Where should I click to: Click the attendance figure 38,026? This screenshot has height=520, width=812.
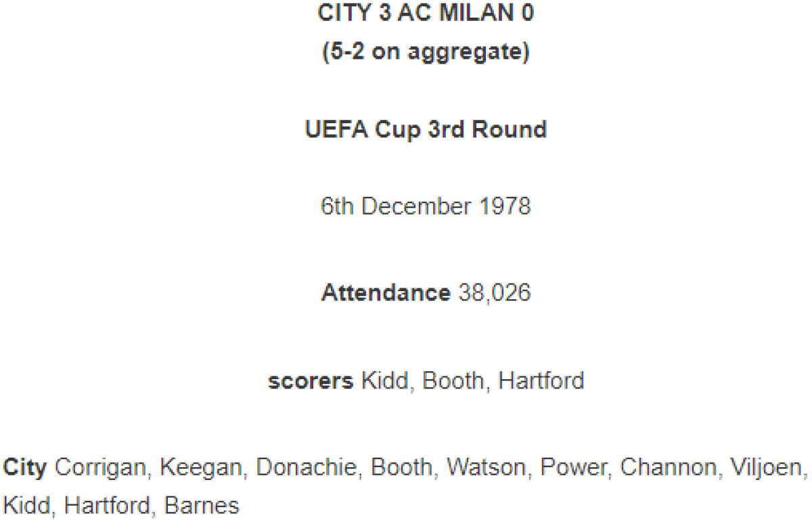(x=495, y=292)
